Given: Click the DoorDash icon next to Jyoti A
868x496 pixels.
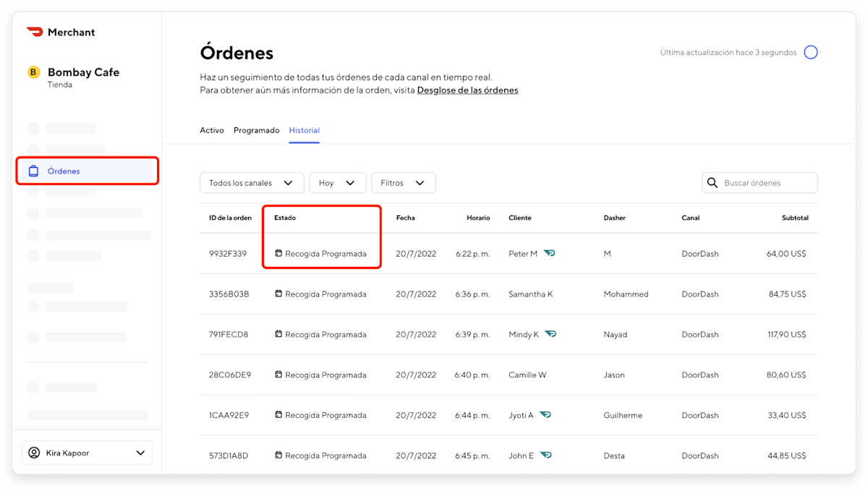Looking at the screenshot, I should point(545,414).
